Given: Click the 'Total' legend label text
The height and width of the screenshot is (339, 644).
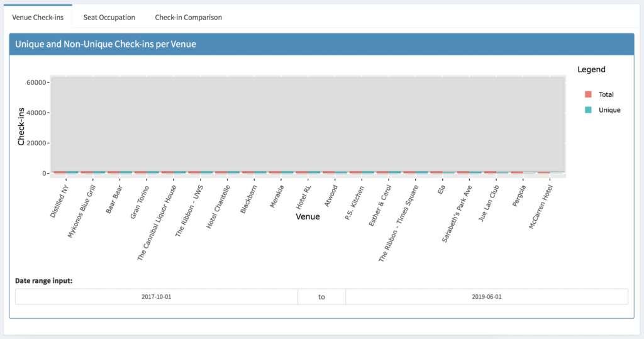Looking at the screenshot, I should click(x=606, y=94).
